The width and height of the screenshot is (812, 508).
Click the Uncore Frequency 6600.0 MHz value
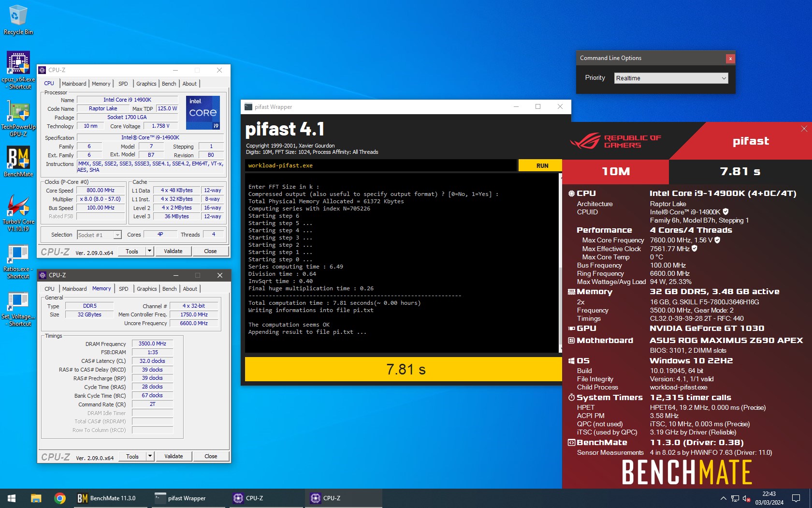tap(194, 323)
